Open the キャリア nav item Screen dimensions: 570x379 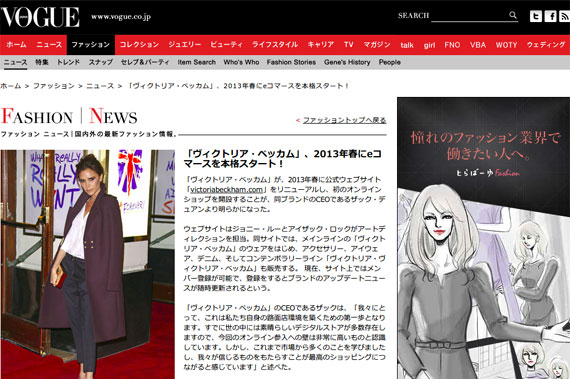(321, 45)
